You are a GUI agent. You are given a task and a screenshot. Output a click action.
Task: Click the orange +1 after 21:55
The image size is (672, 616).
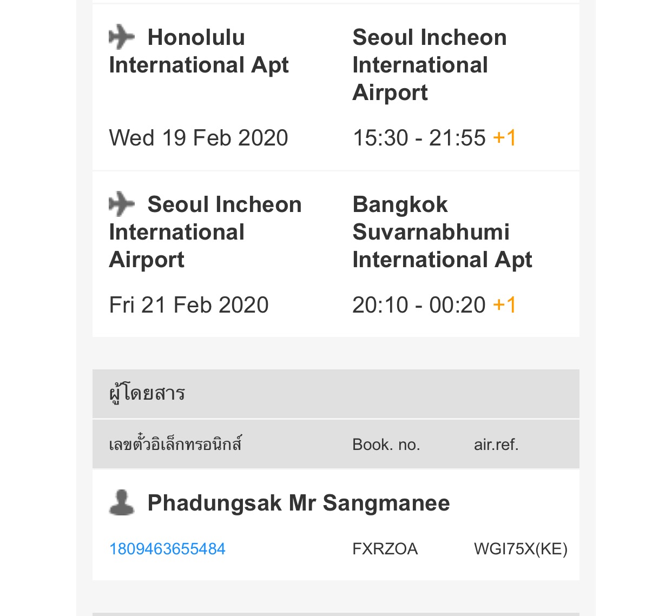point(504,138)
